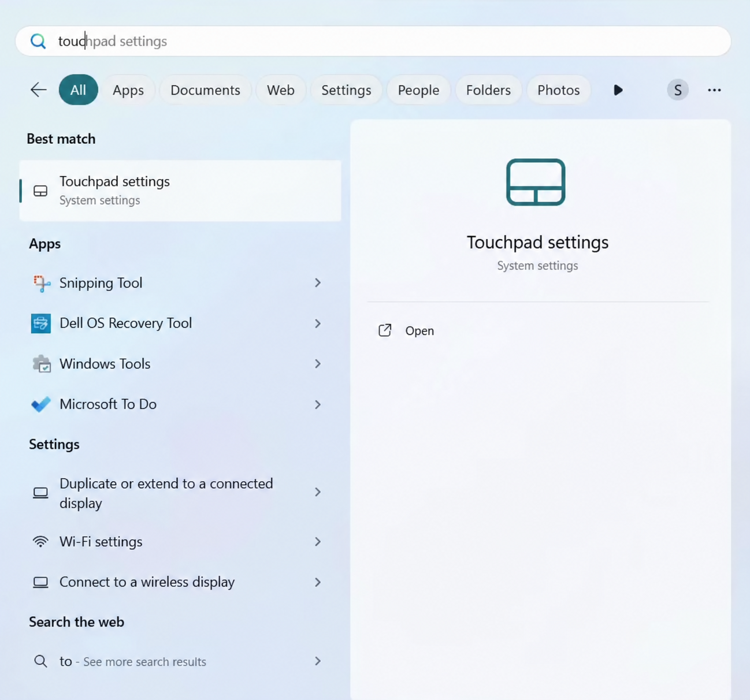The image size is (750, 700).
Task: Click the Open icon in the preview pane
Action: [385, 330]
